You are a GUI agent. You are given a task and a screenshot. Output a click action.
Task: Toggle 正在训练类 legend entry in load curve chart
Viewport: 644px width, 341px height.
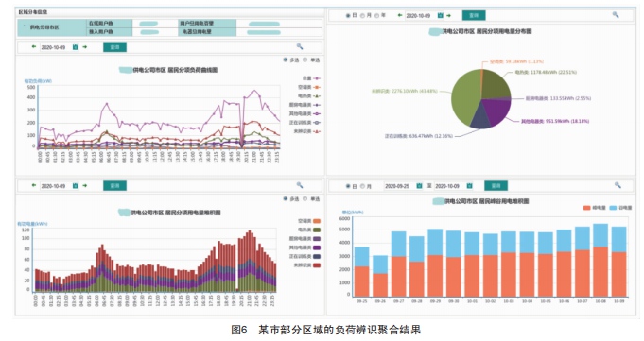(x=305, y=122)
